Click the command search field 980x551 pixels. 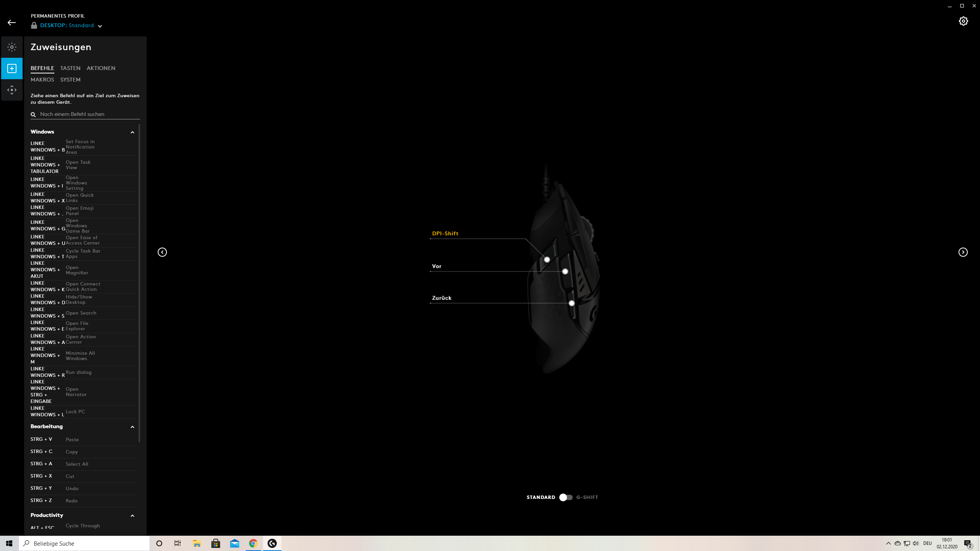(x=88, y=114)
